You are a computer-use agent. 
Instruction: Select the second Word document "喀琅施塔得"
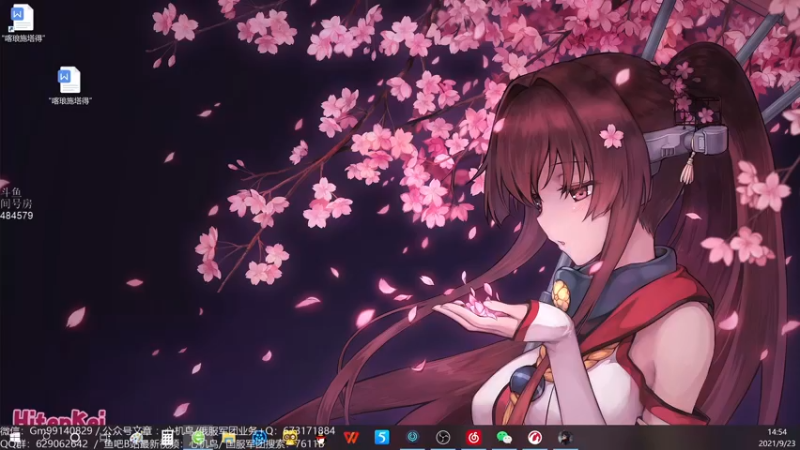pyautogui.click(x=70, y=86)
